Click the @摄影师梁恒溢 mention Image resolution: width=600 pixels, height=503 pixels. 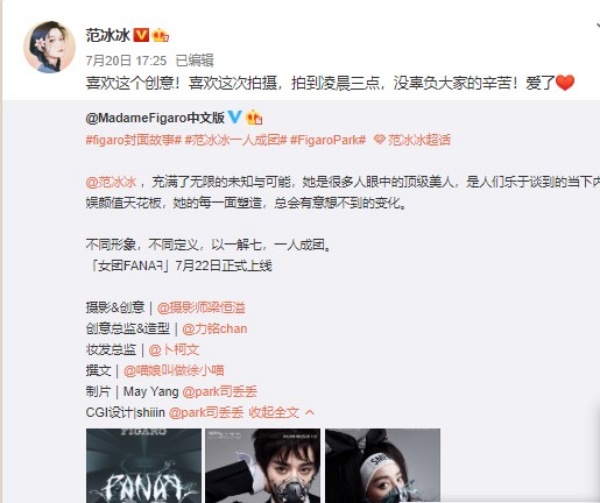[x=201, y=308]
